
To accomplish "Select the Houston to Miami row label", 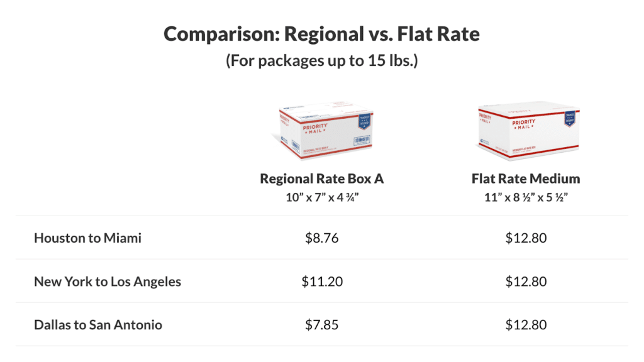I will coord(87,238).
